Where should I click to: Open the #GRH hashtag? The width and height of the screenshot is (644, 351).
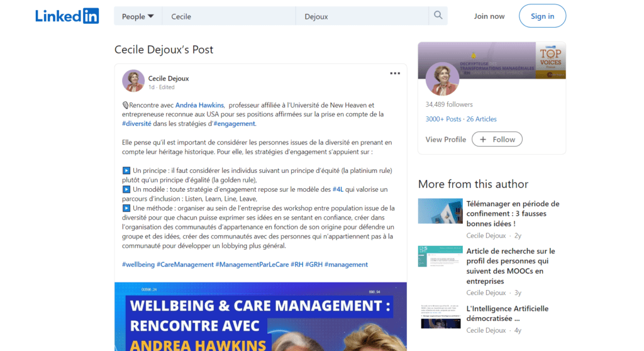314,264
